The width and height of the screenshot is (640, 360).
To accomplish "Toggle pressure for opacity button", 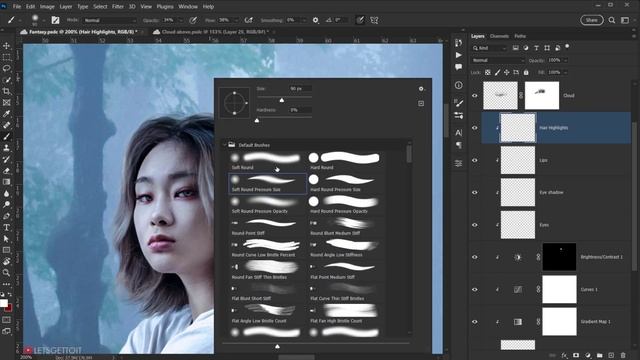I will pos(193,20).
